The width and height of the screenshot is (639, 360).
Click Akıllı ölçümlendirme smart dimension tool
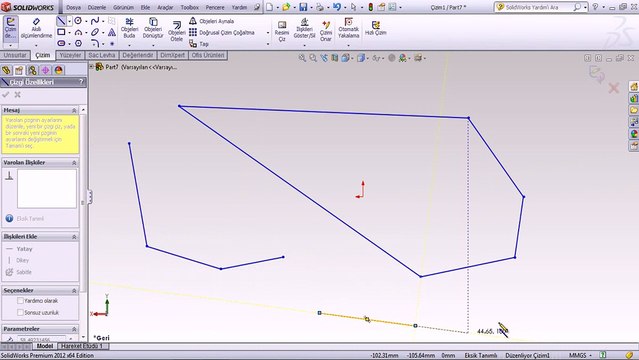36,28
